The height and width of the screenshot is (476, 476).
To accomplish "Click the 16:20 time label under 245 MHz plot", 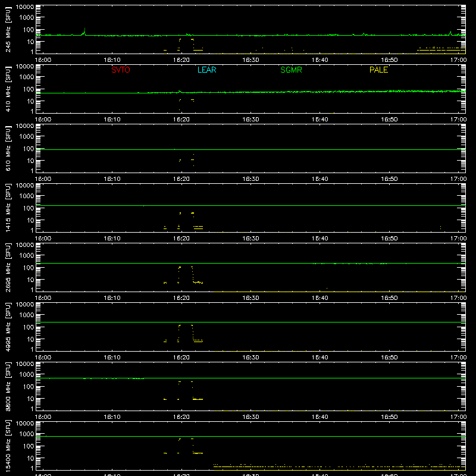I will tap(181, 60).
